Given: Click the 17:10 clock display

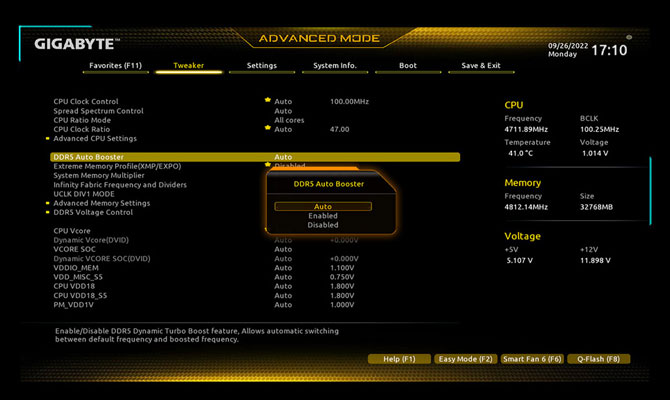Looking at the screenshot, I should tap(609, 50).
